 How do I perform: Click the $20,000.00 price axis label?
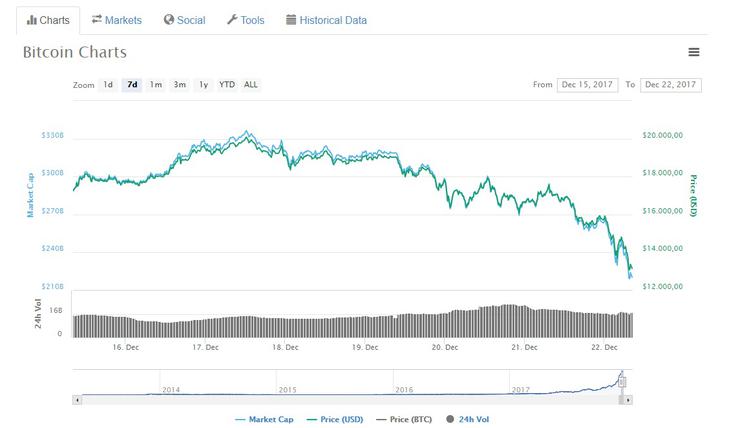(663, 135)
